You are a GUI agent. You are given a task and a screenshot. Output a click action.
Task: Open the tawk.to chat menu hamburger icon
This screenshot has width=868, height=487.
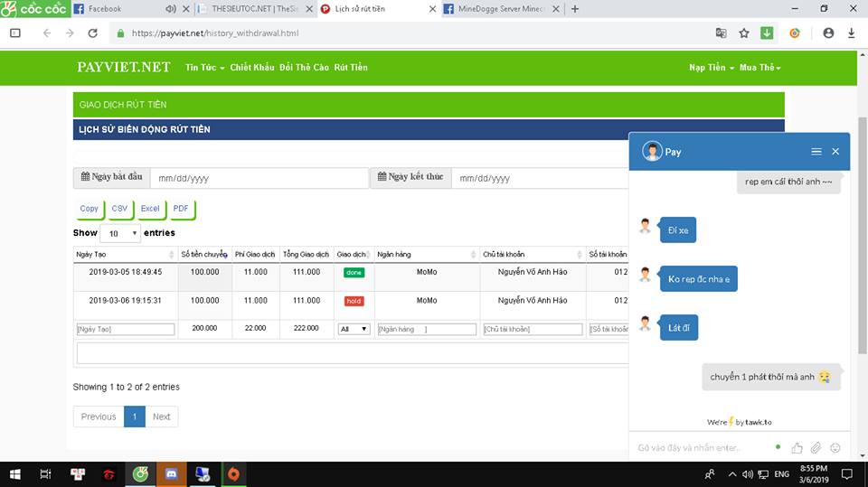click(x=816, y=152)
